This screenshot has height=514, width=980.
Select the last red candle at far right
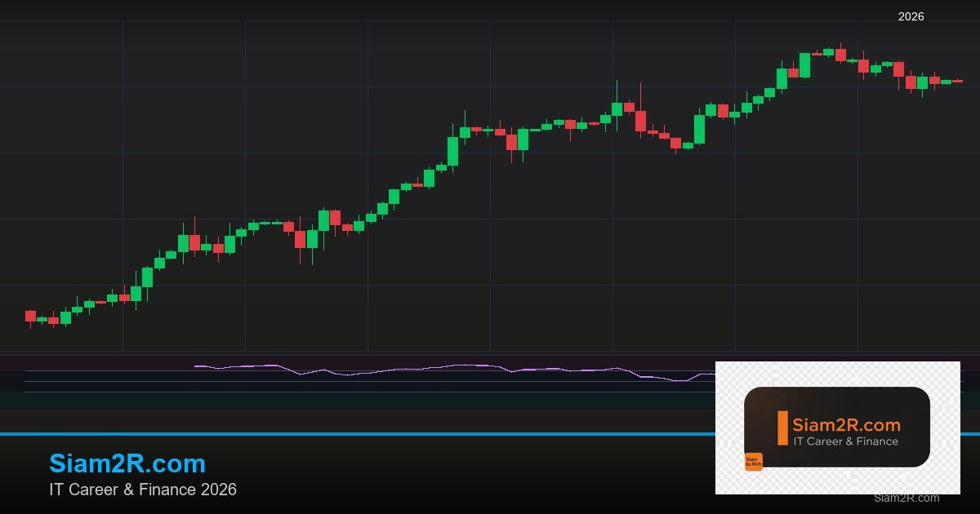pos(957,81)
